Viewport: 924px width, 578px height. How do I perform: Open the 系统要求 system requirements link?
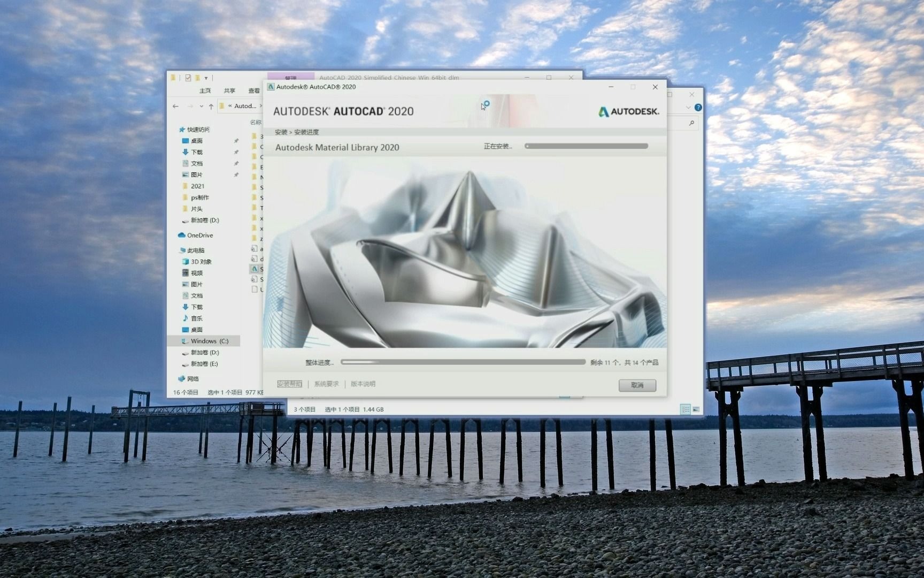click(x=326, y=384)
